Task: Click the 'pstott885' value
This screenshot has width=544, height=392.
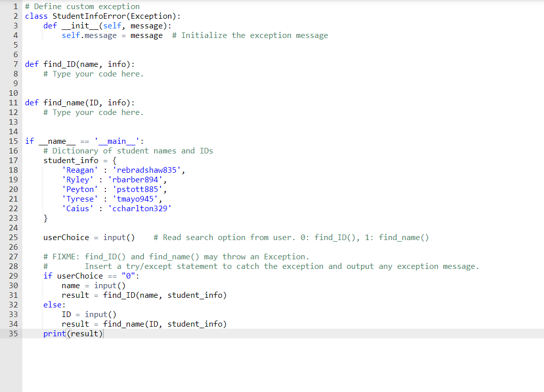Action: tap(137, 190)
